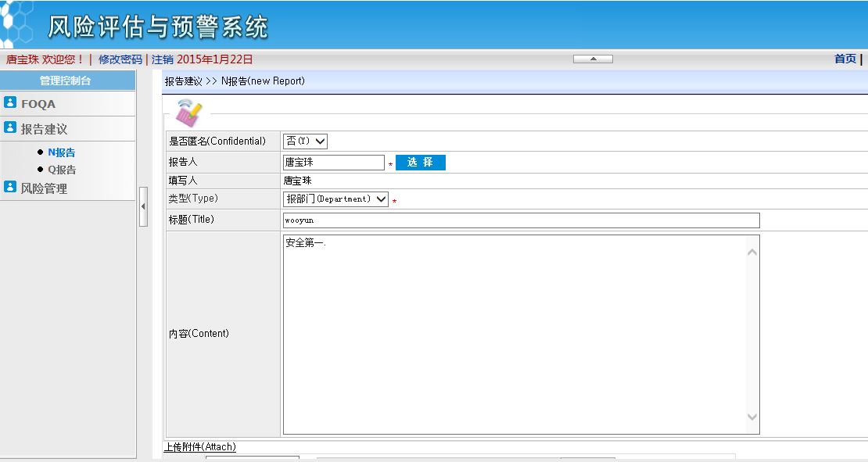Click the honeycomb logo in header
The image size is (868, 462).
pos(16,23)
